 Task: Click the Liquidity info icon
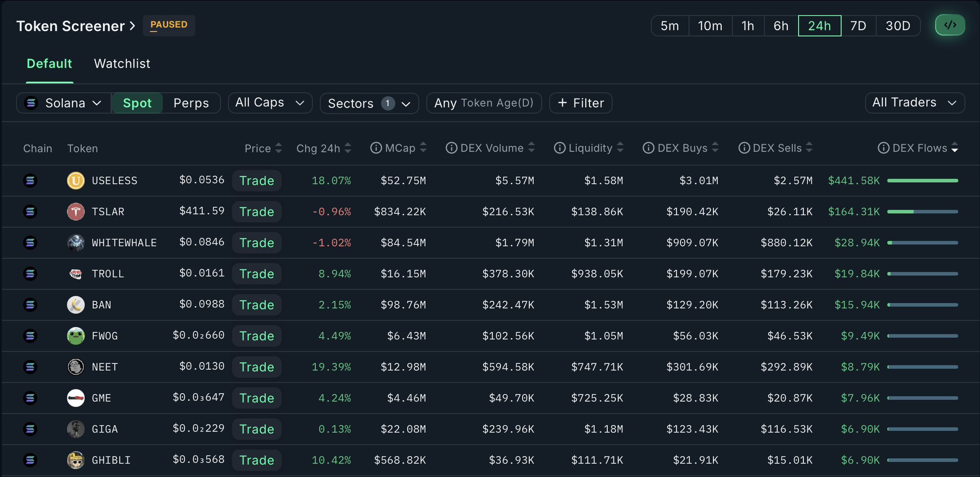point(559,148)
